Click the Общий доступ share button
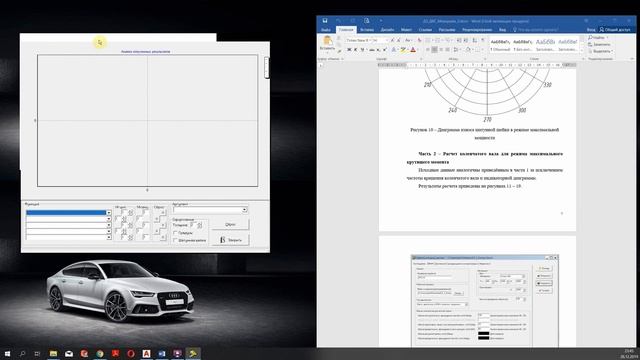Screen dimensions: 640x360 614,30
